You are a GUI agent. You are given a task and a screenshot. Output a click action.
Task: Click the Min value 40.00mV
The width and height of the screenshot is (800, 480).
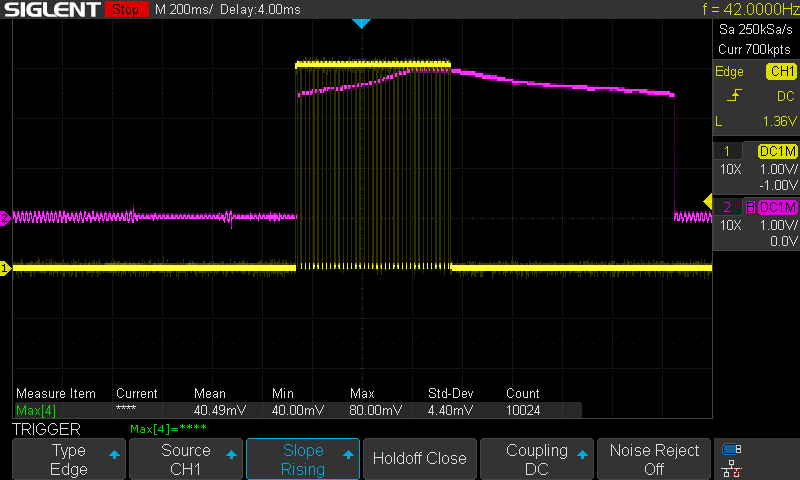point(298,410)
